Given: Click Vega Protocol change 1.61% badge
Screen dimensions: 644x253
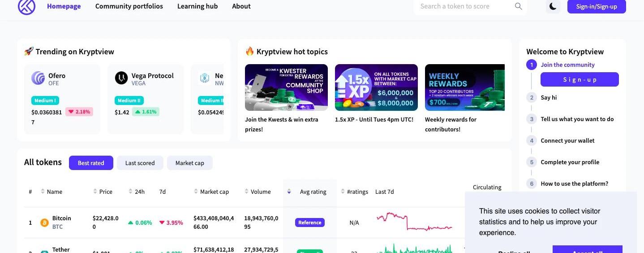Looking at the screenshot, I should (146, 112).
